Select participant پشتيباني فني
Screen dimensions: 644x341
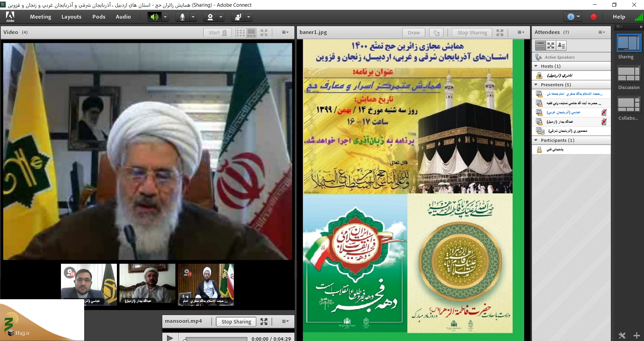571,150
